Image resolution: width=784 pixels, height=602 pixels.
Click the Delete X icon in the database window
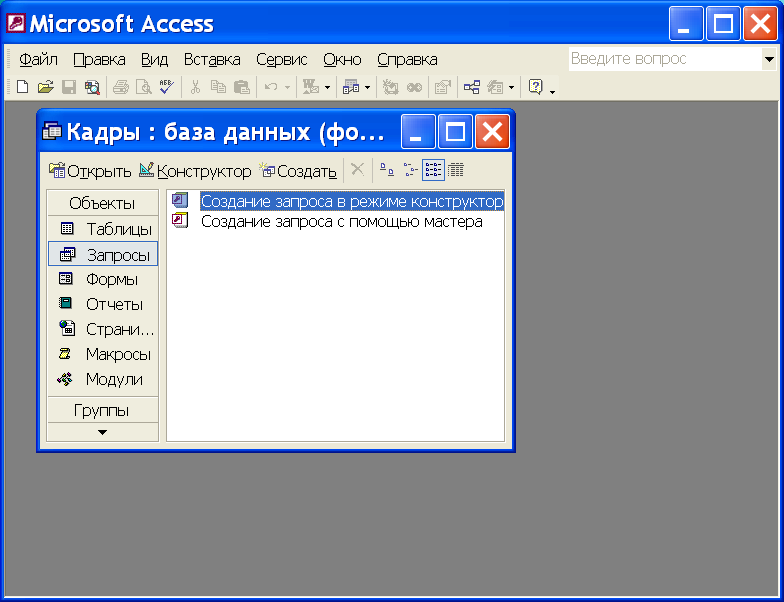pos(358,170)
